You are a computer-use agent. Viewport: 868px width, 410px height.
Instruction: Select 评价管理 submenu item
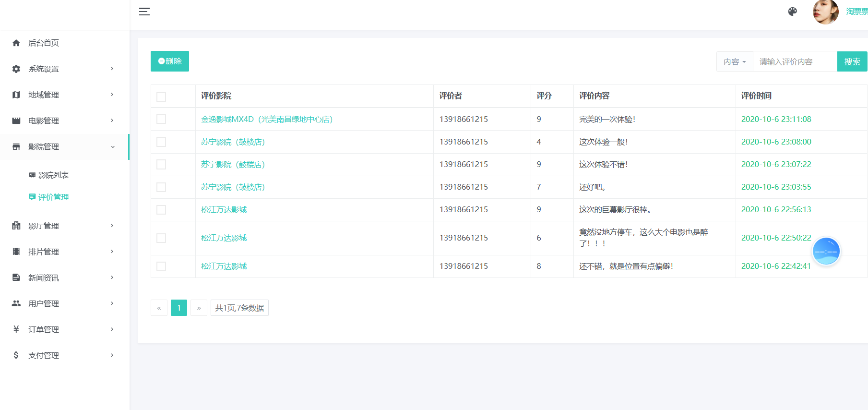coord(53,197)
